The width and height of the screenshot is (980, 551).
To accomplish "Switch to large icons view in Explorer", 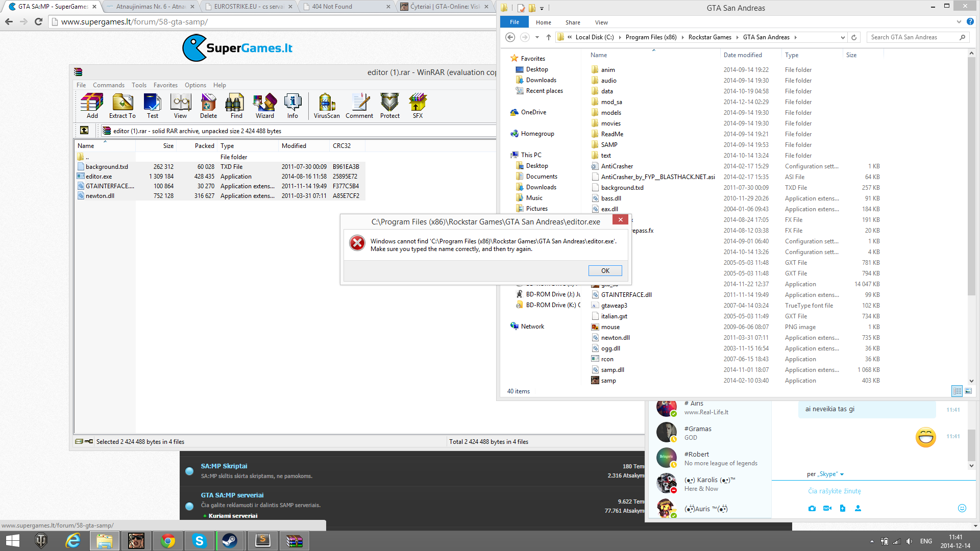I will [x=968, y=391].
